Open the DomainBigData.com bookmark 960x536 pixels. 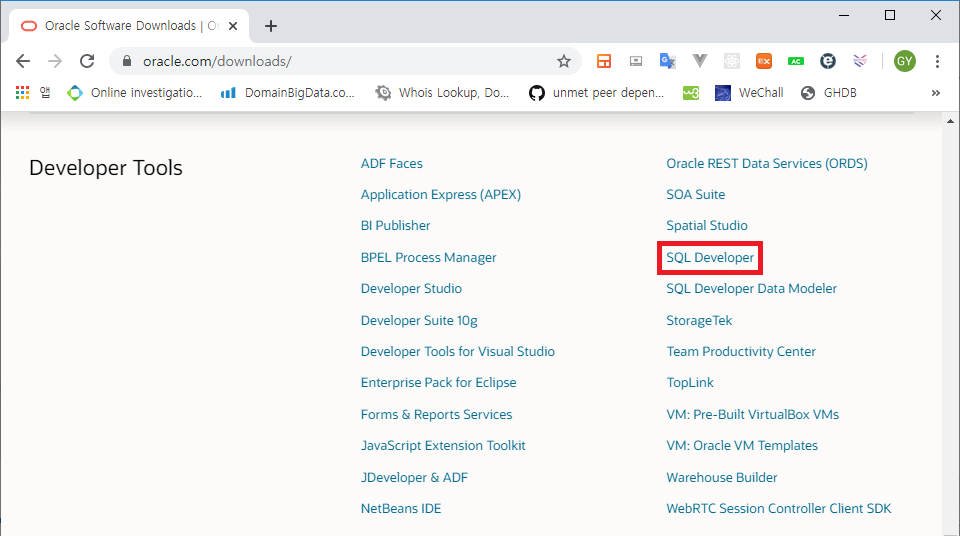point(288,92)
